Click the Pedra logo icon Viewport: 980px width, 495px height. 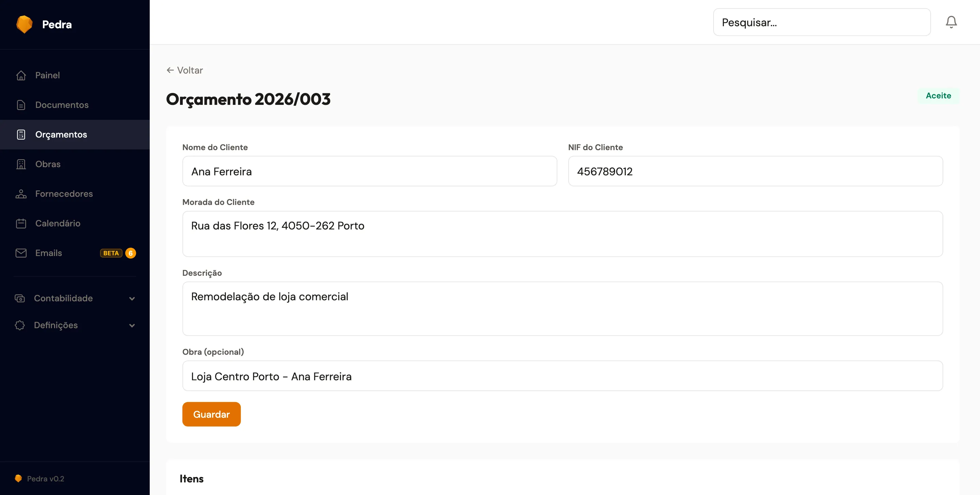tap(24, 25)
